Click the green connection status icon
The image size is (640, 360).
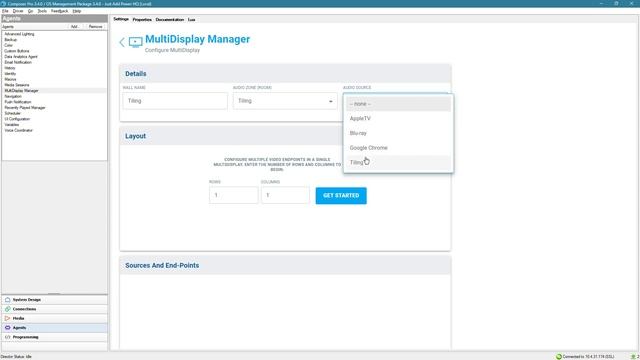coord(559,357)
